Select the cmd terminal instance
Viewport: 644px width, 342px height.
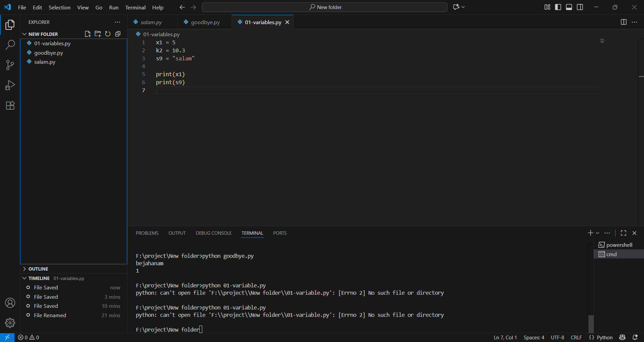click(619, 254)
